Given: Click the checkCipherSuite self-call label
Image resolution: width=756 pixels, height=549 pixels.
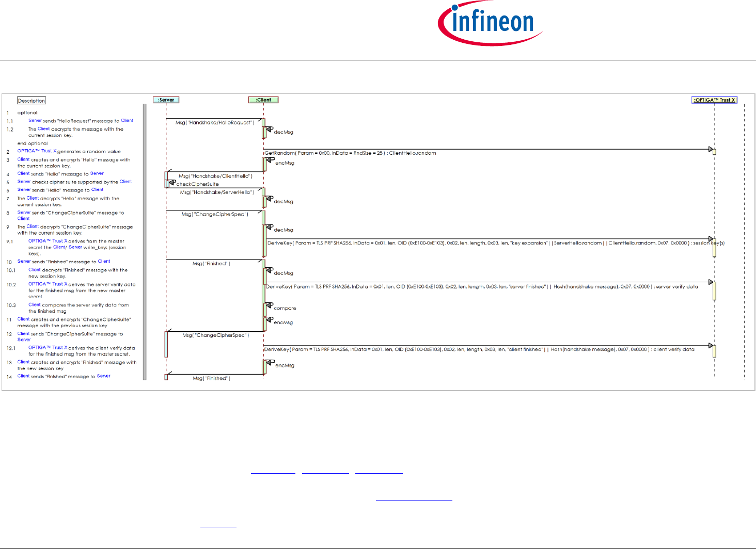Looking at the screenshot, I should point(198,184).
